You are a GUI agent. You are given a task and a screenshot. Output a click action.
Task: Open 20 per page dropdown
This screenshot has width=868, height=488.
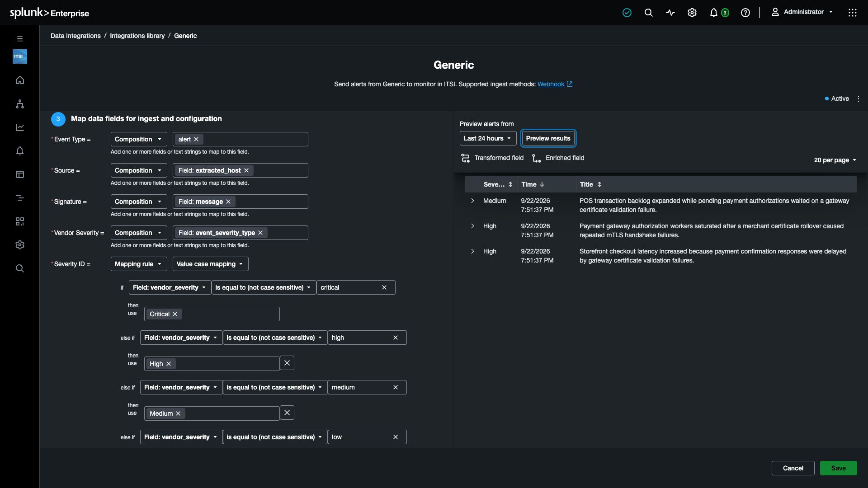pyautogui.click(x=835, y=160)
